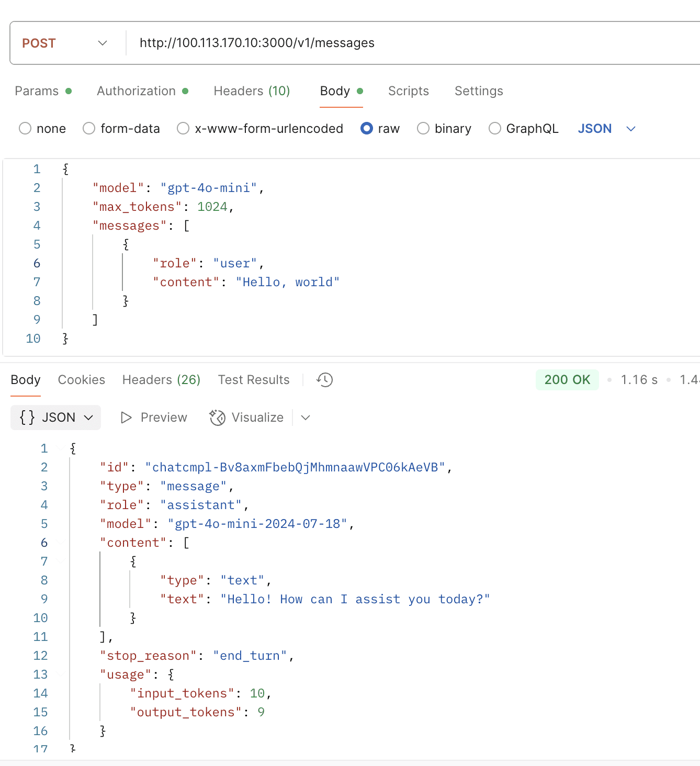Select the raw body radio button
Viewport: 700px width, 766px height.
[367, 129]
